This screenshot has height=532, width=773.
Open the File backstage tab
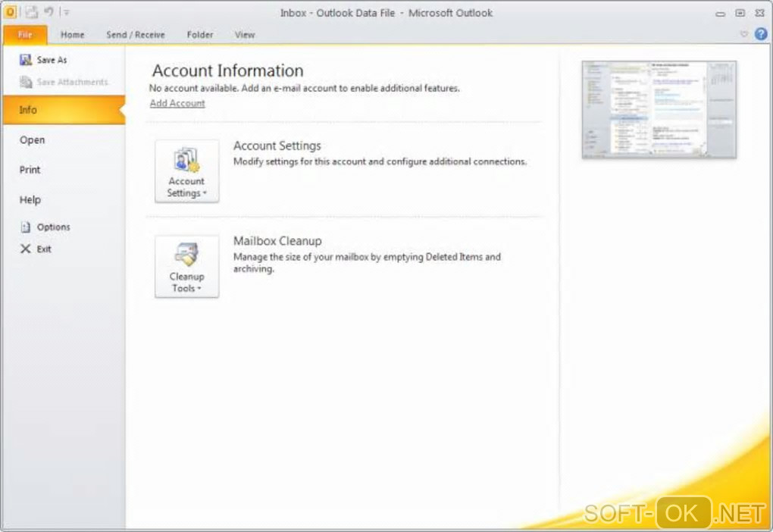click(x=25, y=35)
